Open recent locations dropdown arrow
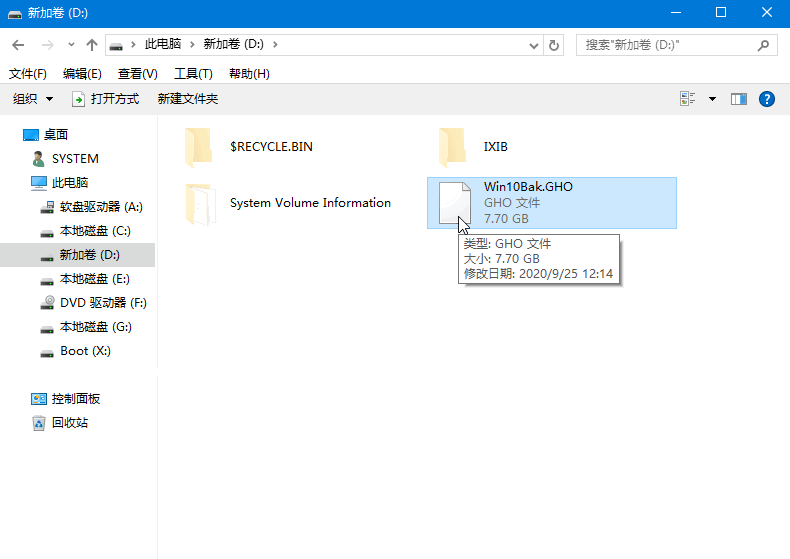Viewport: 790px width, 559px height. (71, 45)
